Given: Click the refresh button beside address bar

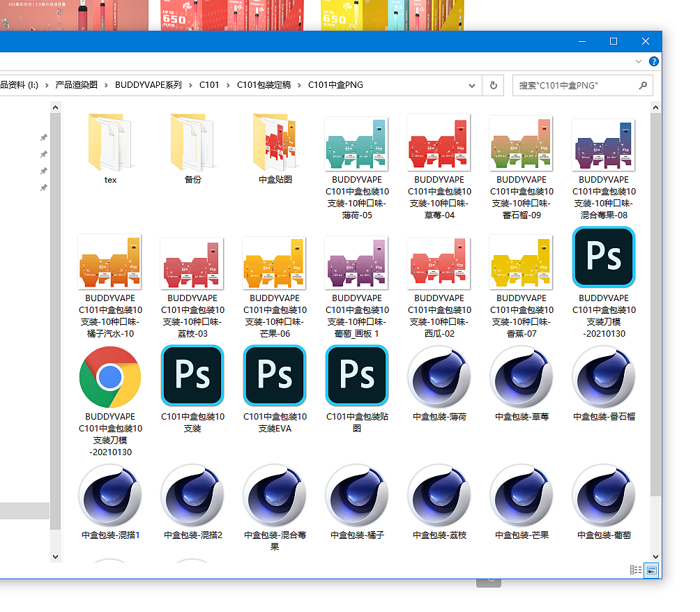Looking at the screenshot, I should (493, 85).
